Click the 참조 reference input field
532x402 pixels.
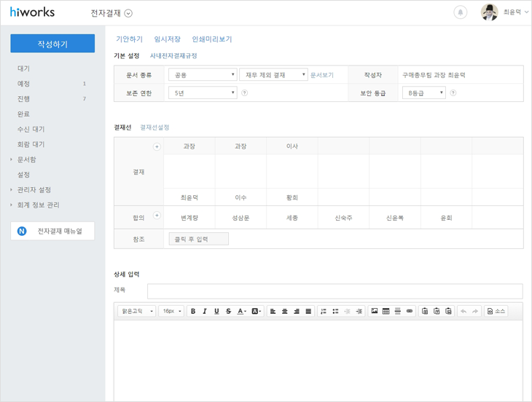click(199, 239)
